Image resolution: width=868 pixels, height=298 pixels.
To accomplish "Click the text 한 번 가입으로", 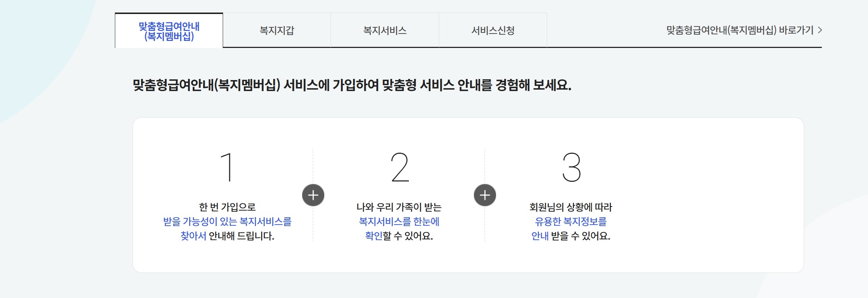I will (227, 207).
